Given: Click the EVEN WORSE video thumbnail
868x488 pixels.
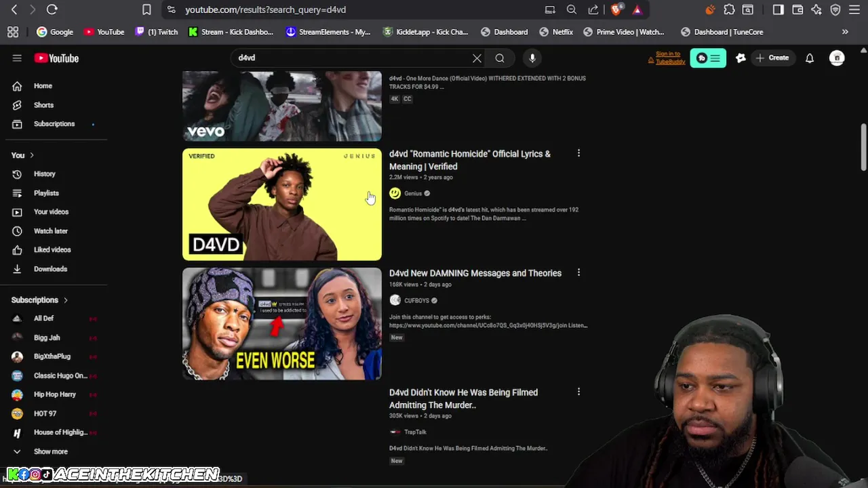Looking at the screenshot, I should (x=282, y=324).
